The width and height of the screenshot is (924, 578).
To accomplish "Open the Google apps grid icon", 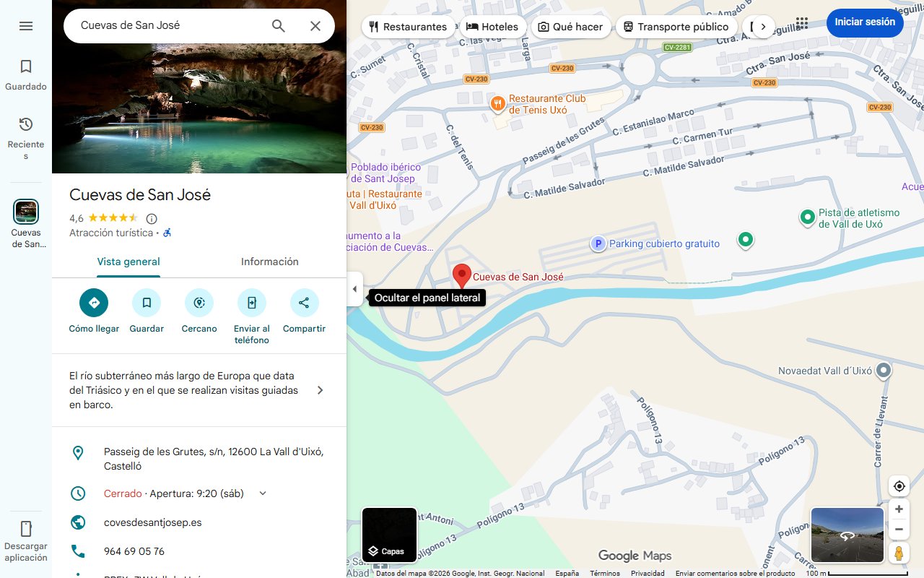I will pos(802,22).
